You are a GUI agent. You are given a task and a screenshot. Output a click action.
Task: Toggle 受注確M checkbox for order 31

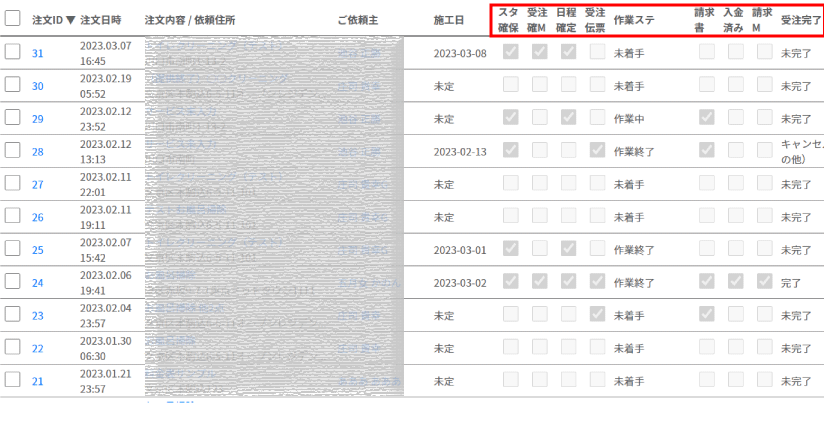coord(540,53)
